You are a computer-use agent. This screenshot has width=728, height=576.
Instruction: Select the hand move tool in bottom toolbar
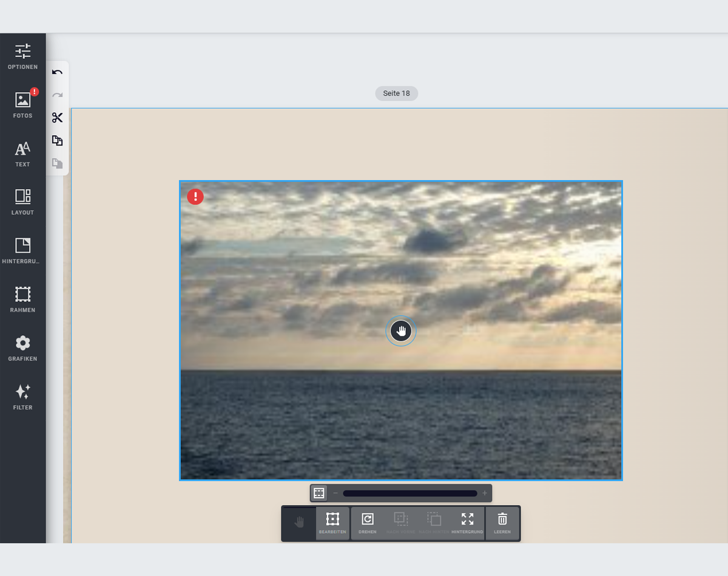299,523
